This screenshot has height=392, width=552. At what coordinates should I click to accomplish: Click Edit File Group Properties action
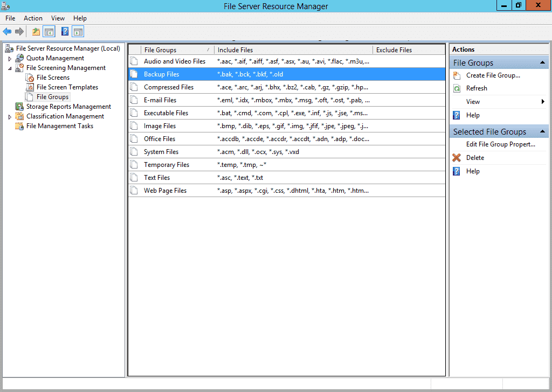click(x=501, y=144)
